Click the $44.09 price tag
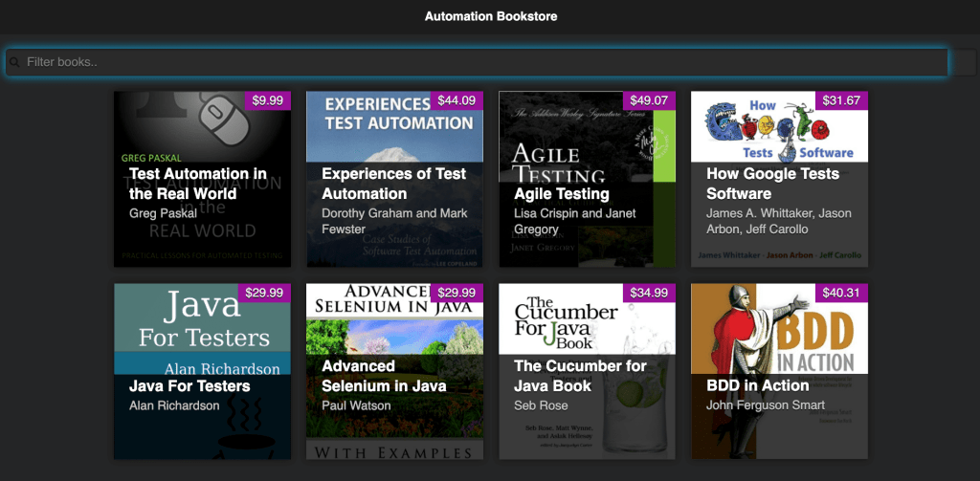Viewport: 980px width, 481px height. point(457,100)
